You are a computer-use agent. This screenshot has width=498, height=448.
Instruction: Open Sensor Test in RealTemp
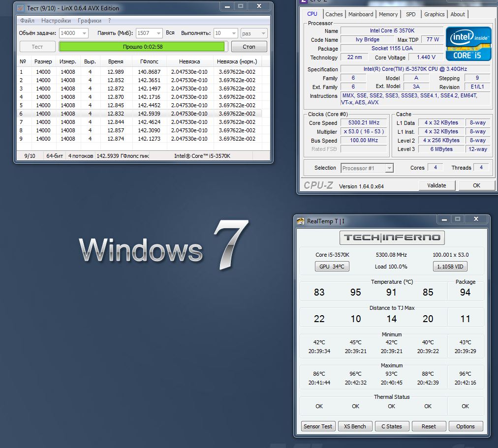point(318,426)
